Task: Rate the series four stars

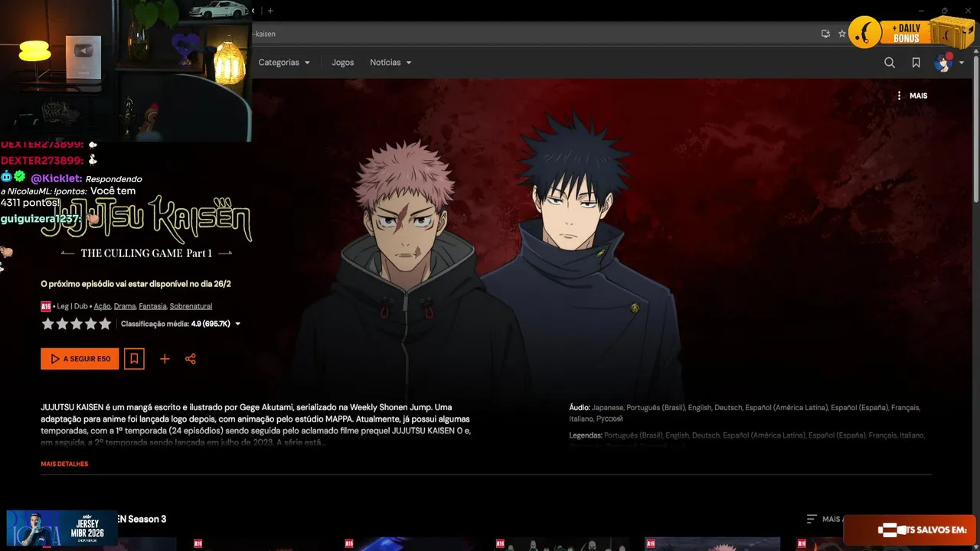Action: coord(91,324)
